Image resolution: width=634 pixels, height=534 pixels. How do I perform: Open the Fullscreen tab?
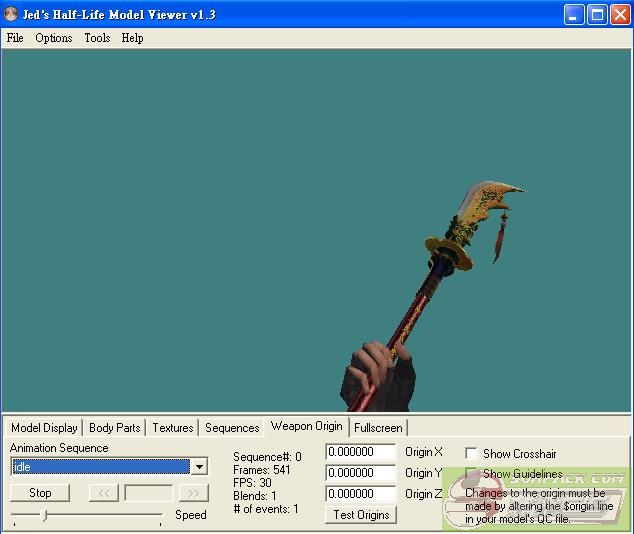coord(378,428)
